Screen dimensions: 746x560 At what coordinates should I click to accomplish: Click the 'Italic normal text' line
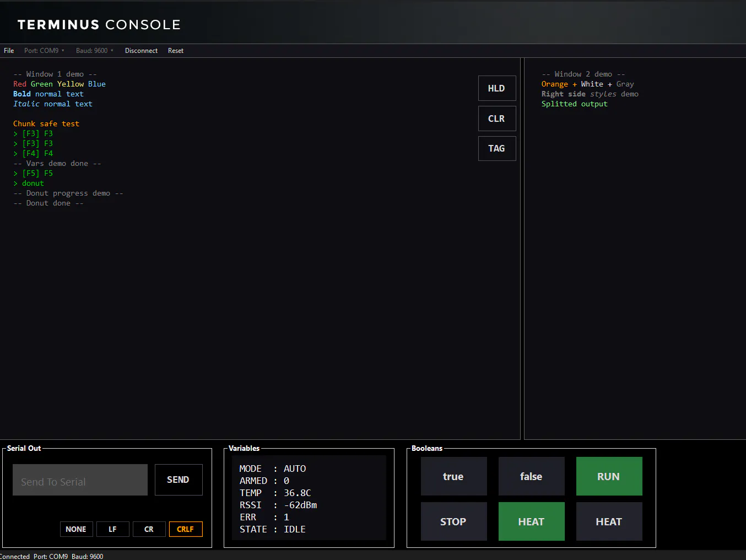[53, 104]
